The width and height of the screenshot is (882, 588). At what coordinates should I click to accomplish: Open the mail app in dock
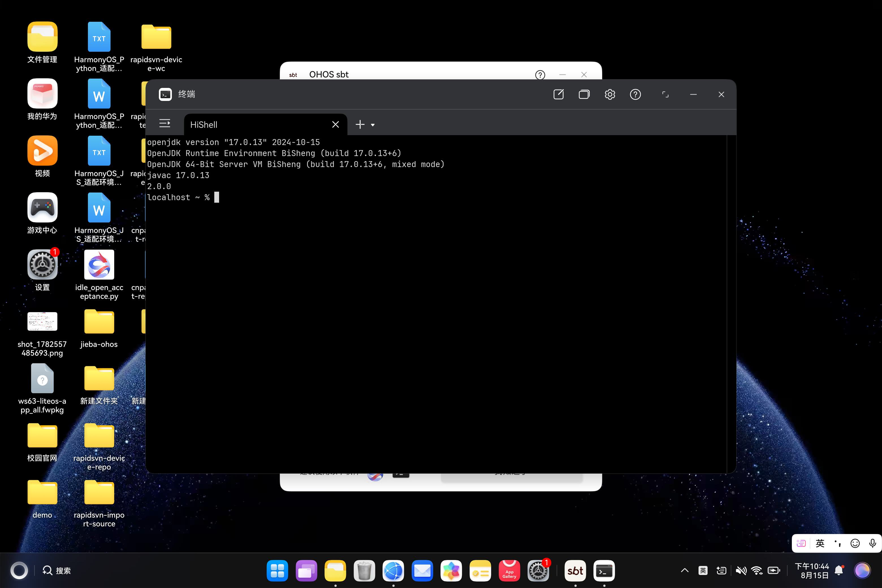(x=422, y=571)
